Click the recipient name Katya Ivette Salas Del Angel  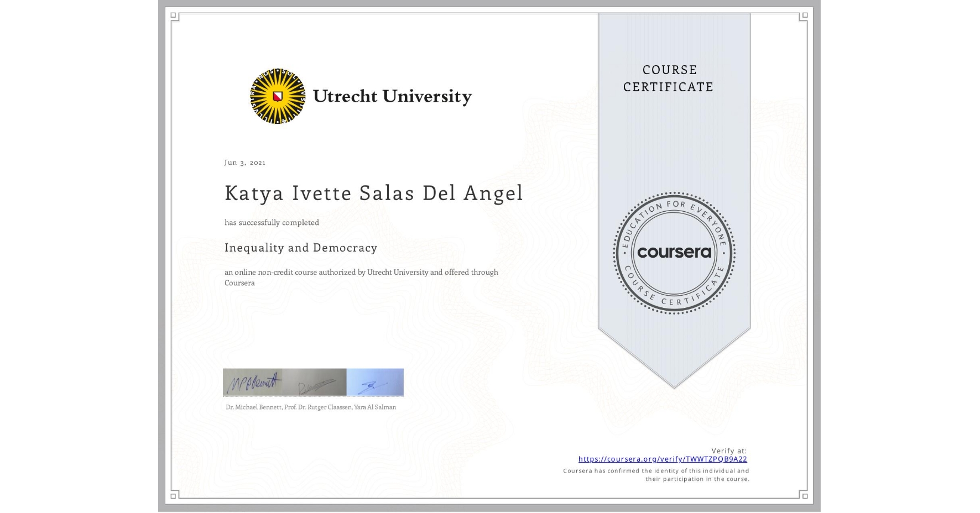coord(373,193)
